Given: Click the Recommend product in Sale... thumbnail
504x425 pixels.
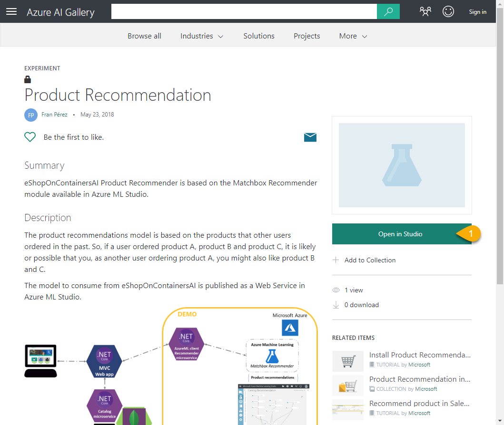Looking at the screenshot, I should pos(348,410).
